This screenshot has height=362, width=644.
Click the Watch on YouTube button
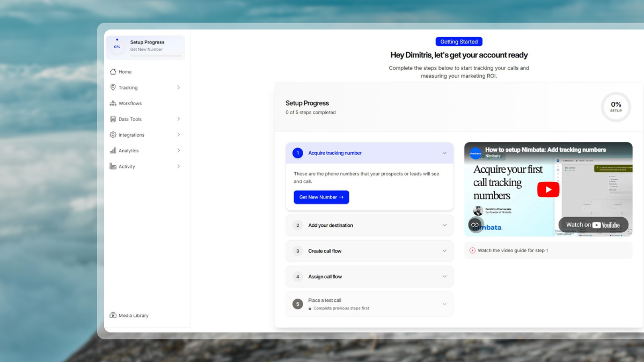[592, 225]
